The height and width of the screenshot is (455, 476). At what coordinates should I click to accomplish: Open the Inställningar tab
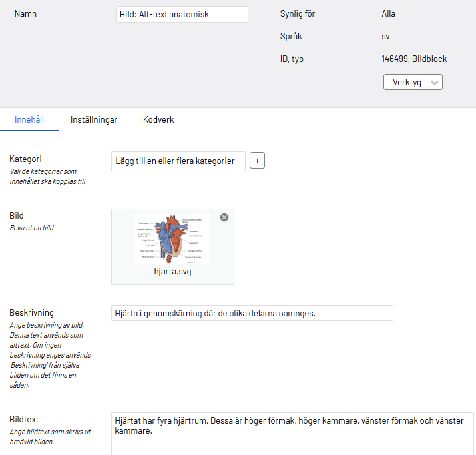(x=94, y=119)
